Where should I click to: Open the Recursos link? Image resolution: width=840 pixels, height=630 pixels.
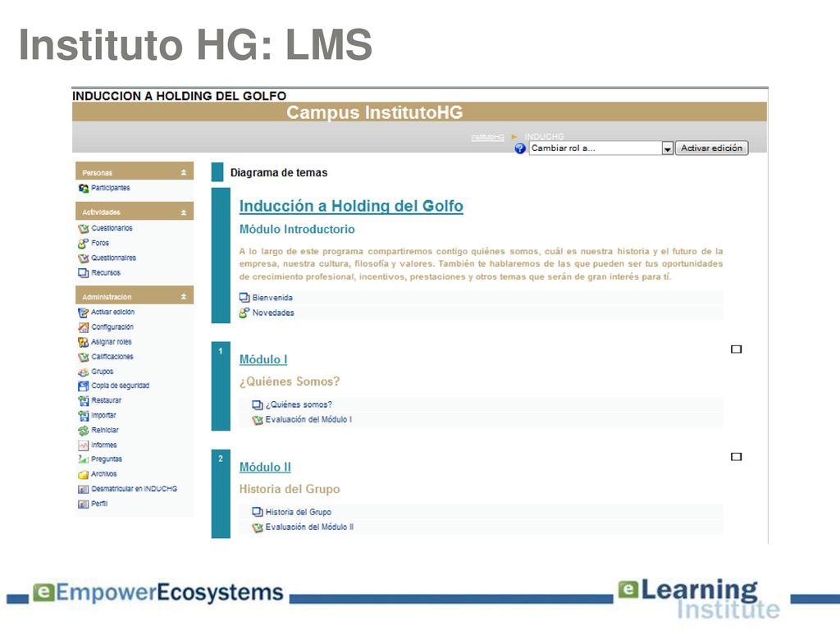pos(106,272)
